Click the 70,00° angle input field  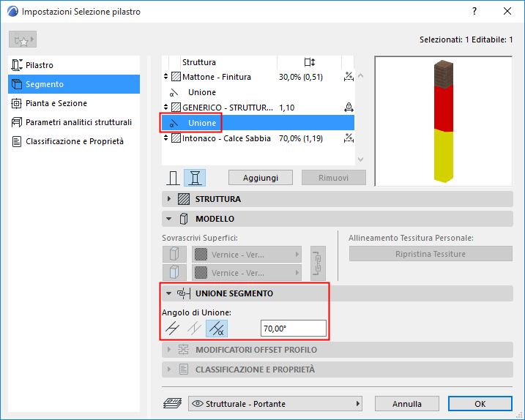click(294, 329)
